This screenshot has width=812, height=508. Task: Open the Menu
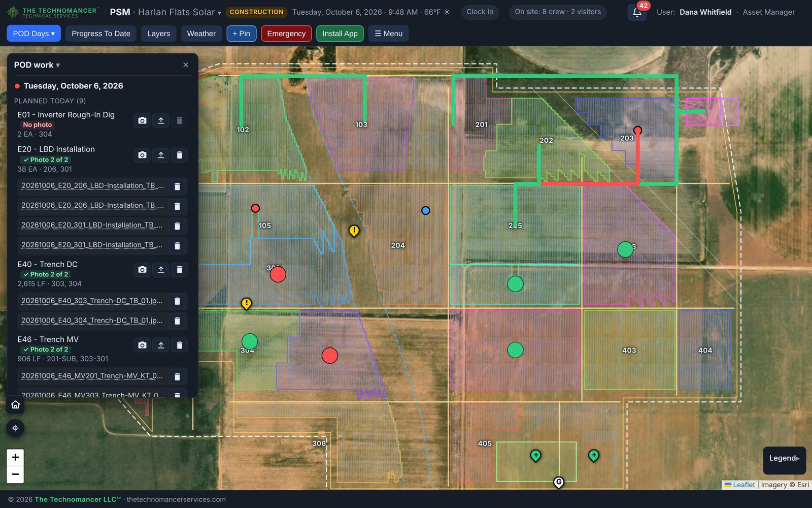[x=388, y=34]
